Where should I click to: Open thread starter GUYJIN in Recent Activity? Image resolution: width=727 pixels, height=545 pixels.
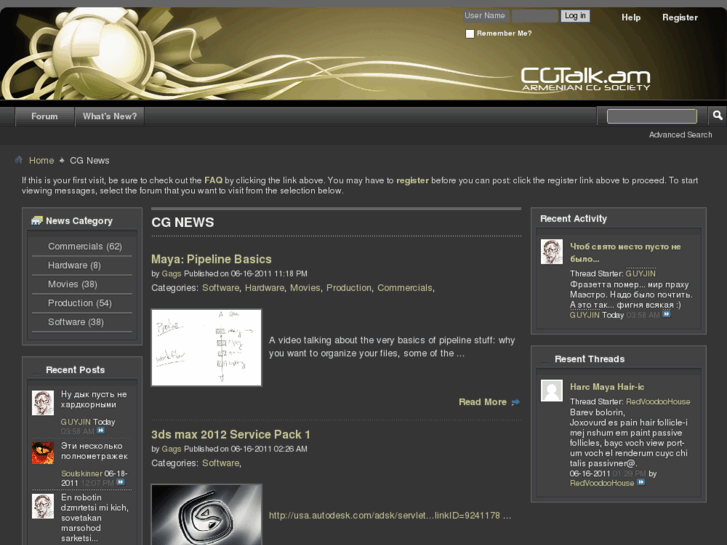(640, 274)
